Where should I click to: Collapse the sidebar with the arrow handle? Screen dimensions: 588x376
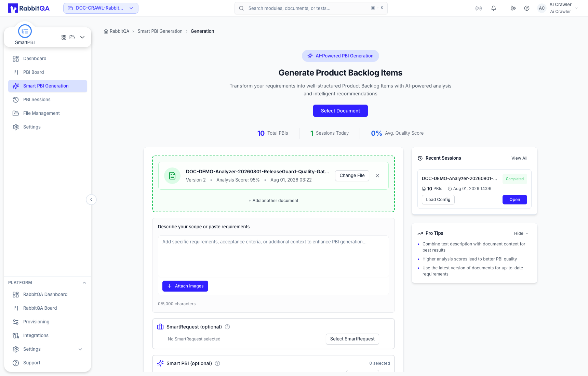[91, 200]
